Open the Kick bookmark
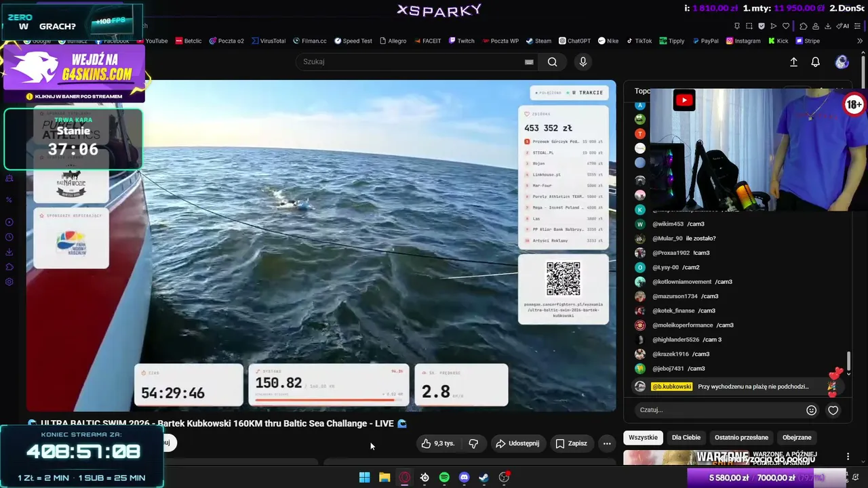Screen dimensions: 868x488 (x=778, y=41)
